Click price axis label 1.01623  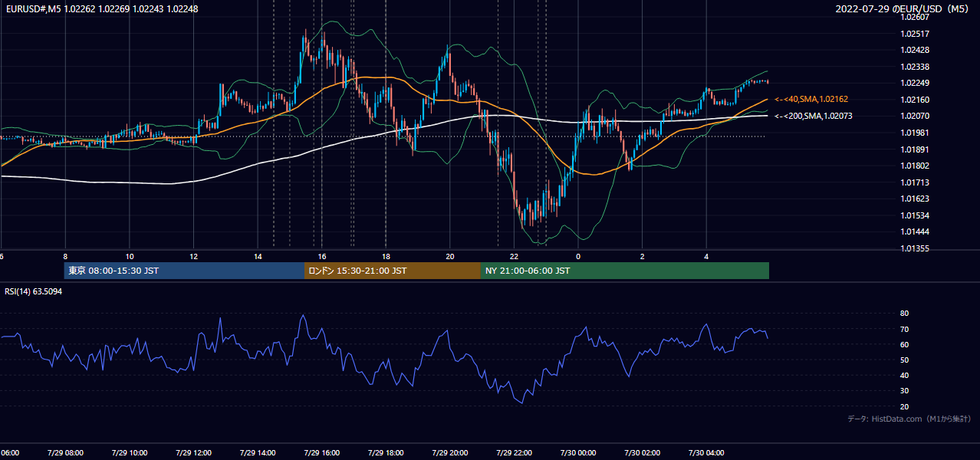(x=916, y=199)
